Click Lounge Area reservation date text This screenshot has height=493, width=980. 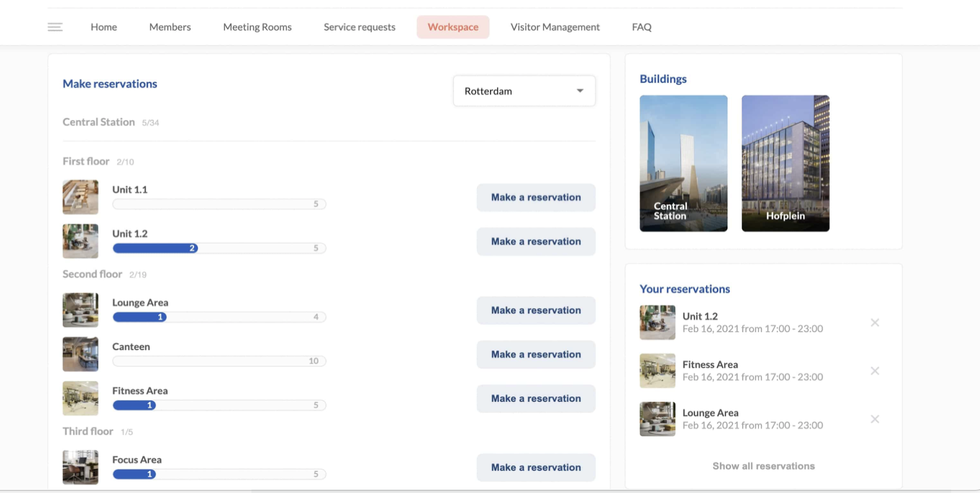coord(753,425)
